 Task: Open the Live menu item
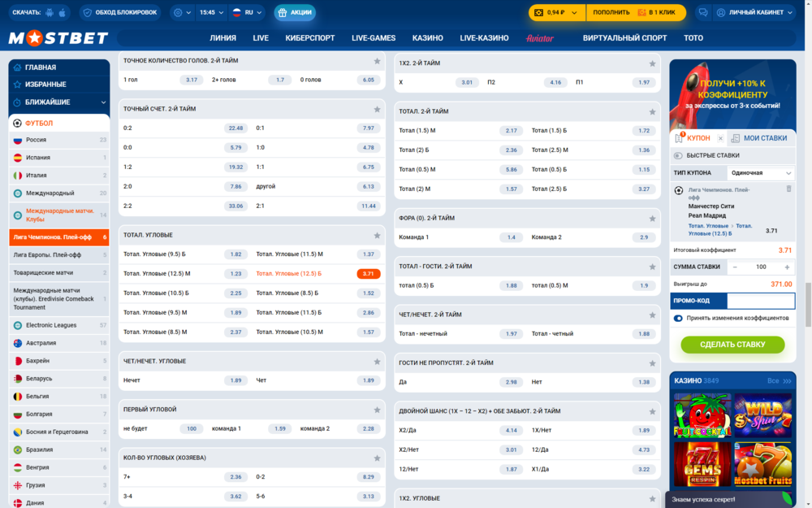261,38
